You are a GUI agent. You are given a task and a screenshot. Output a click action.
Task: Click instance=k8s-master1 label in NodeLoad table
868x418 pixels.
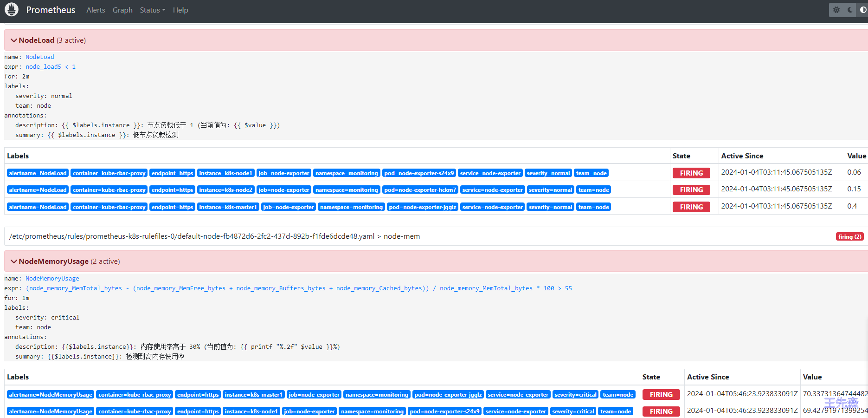(x=228, y=207)
